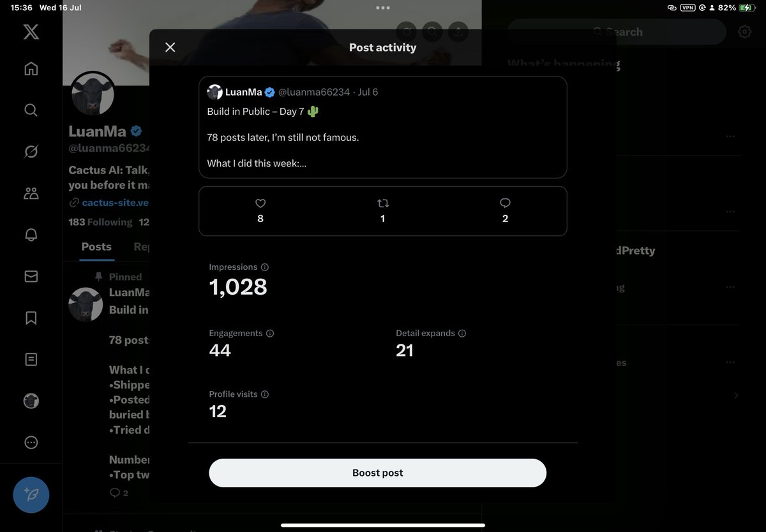Open Bookmarks in the sidebar

coord(31,318)
